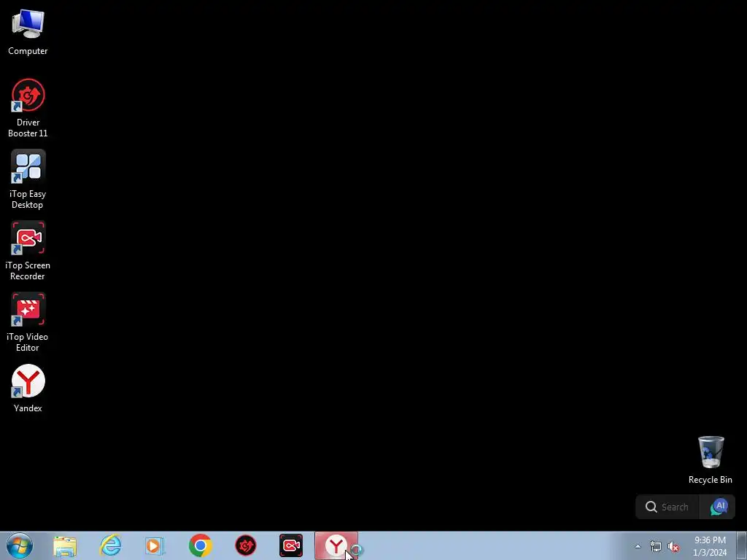Launch Driver Booster 11 from desktop
Viewport: 747px width, 560px height.
[x=28, y=108]
